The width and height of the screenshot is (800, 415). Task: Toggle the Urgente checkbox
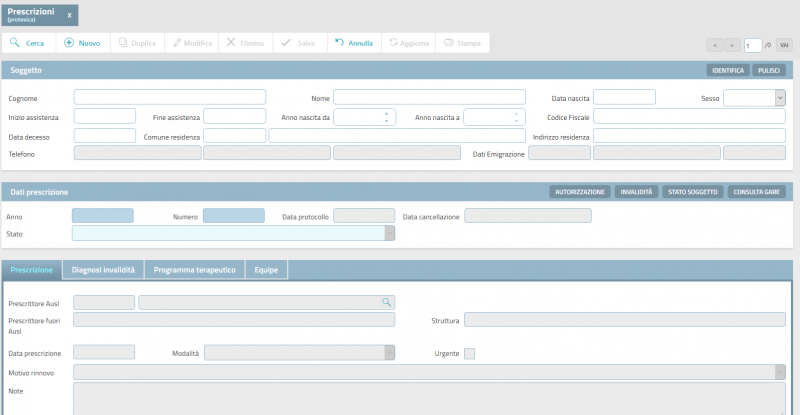click(x=470, y=353)
